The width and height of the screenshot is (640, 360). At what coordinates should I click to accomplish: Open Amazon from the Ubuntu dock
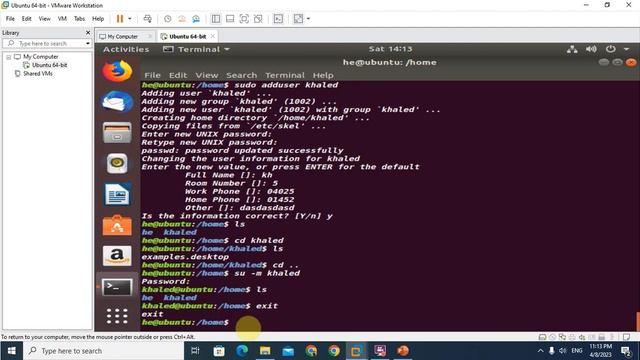point(117,256)
